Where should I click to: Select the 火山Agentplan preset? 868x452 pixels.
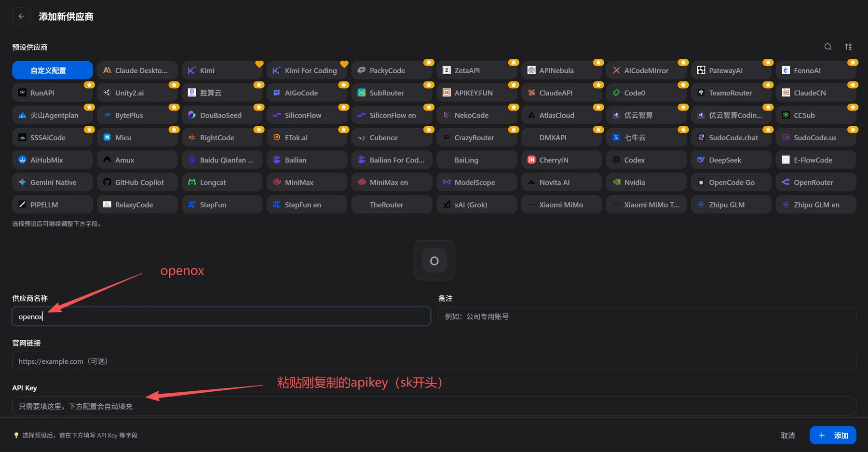pos(53,115)
